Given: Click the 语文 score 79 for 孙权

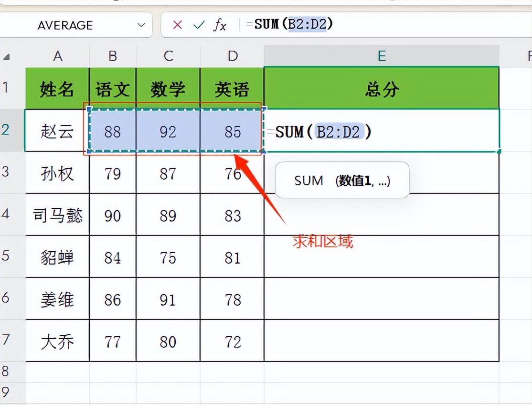Looking at the screenshot, I should coord(113,173).
